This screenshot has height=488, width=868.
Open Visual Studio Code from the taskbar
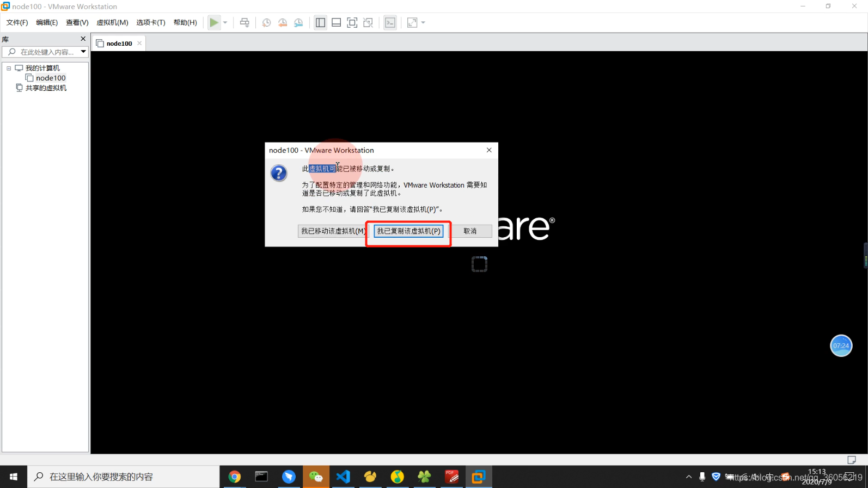343,477
